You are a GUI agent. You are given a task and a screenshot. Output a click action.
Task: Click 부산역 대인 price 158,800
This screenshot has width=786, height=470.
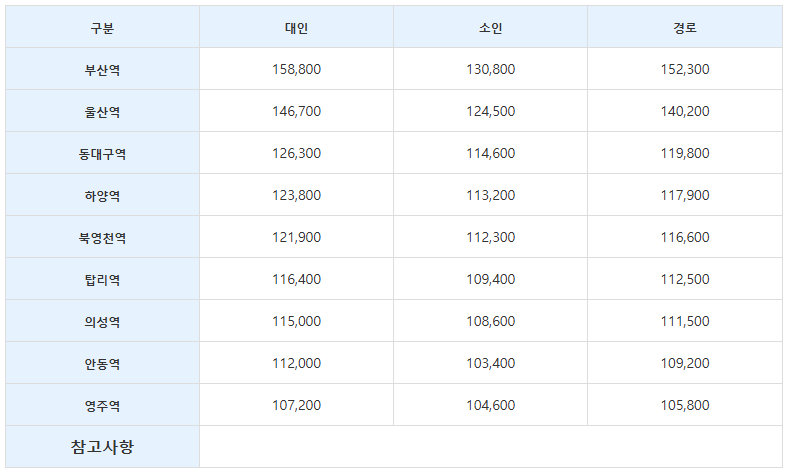[296, 70]
